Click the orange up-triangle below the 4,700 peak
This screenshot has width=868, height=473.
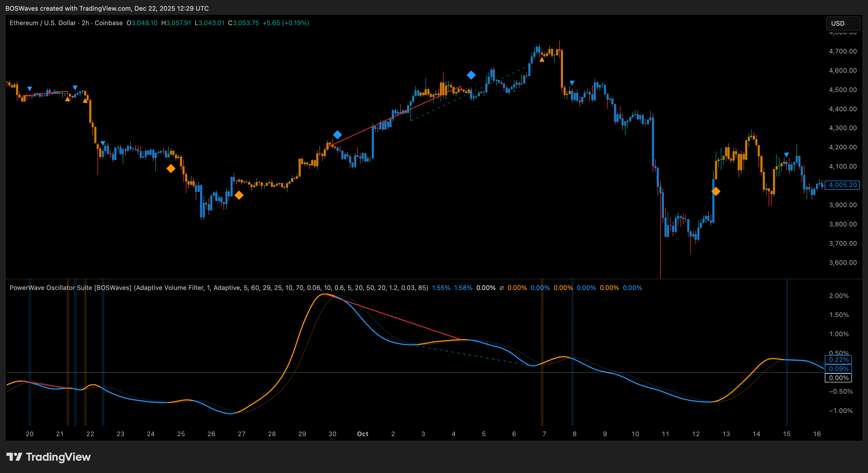541,60
